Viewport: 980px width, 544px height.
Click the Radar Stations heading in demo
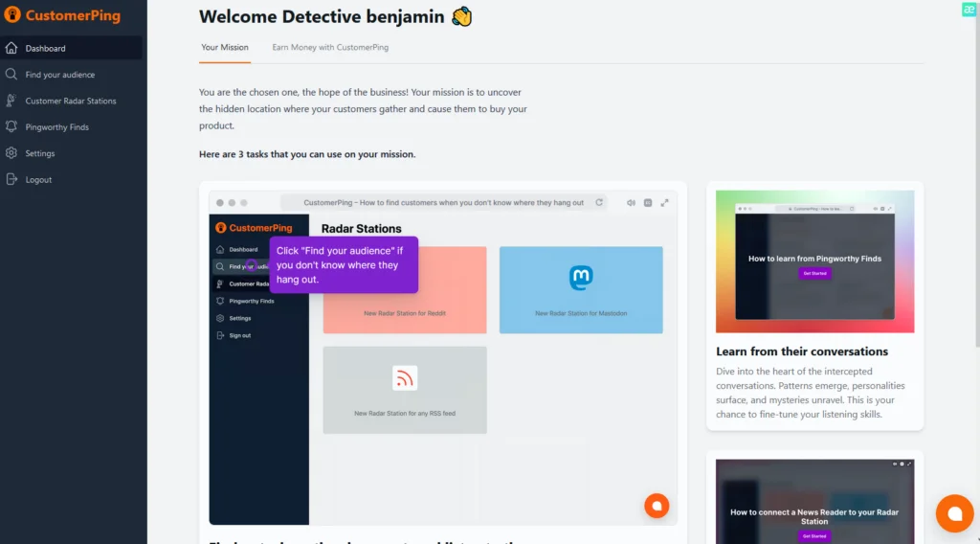(361, 229)
